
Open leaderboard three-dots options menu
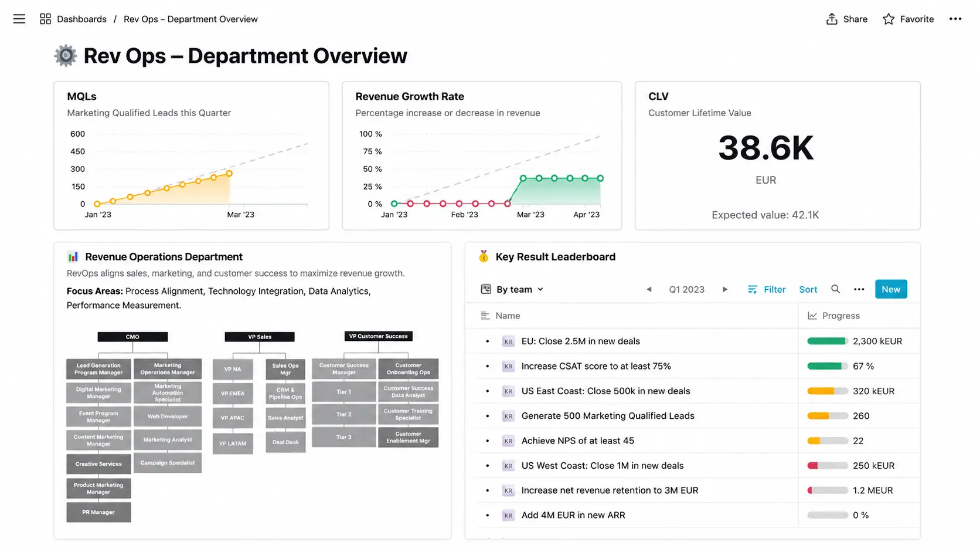(859, 289)
